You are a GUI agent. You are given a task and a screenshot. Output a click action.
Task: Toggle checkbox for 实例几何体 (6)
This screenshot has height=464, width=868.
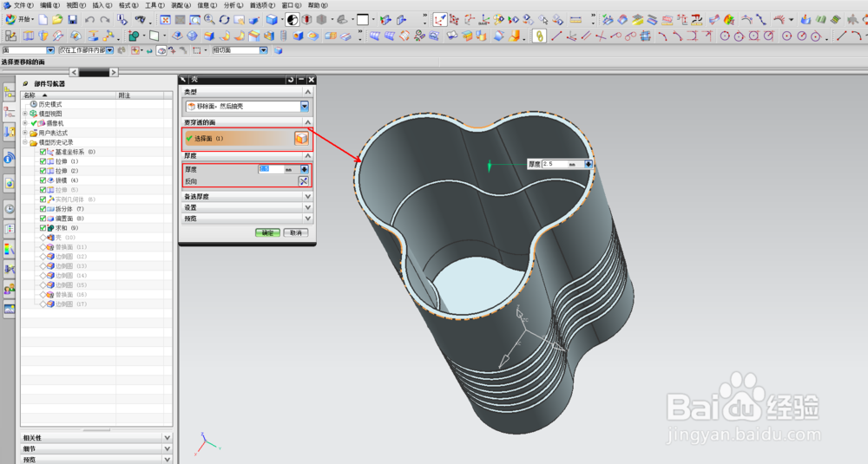[x=43, y=199]
